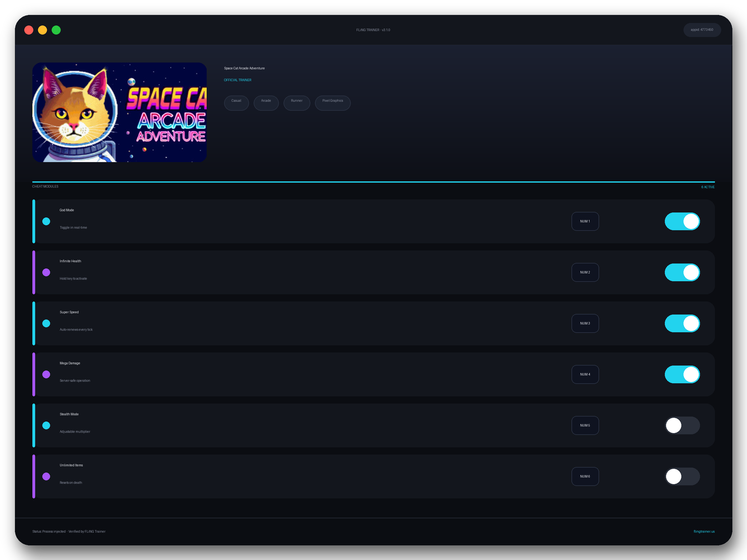Click the 'Server-safe operation' description
This screenshot has width=747, height=560.
[75, 380]
